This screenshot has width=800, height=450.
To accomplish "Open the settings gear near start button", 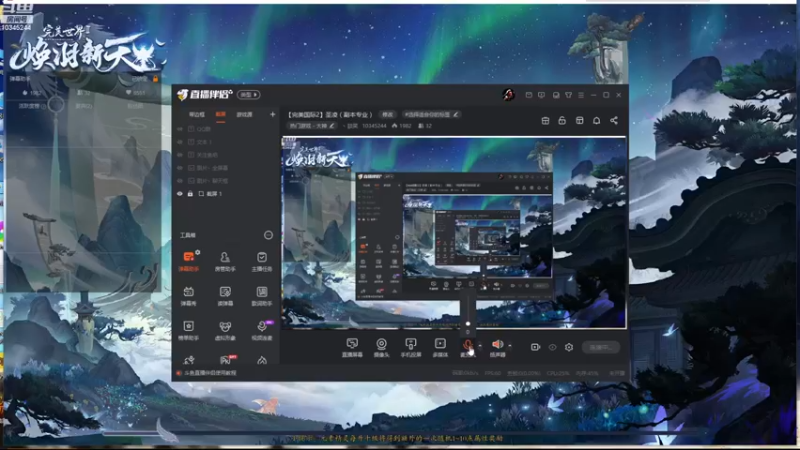I will (x=569, y=347).
